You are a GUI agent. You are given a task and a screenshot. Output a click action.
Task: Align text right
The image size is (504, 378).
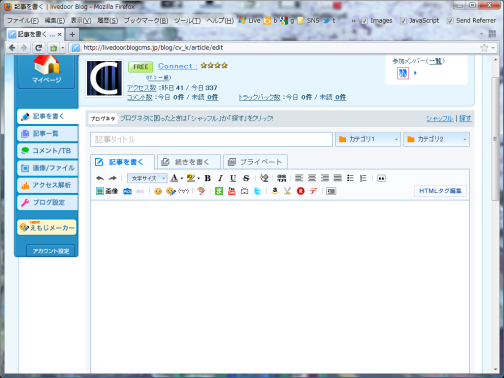click(x=325, y=178)
